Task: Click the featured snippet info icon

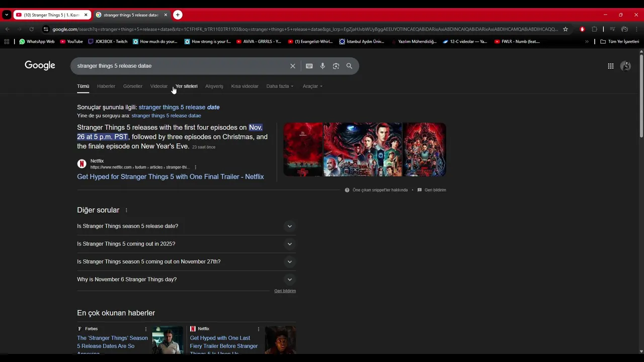Action: (x=347, y=190)
